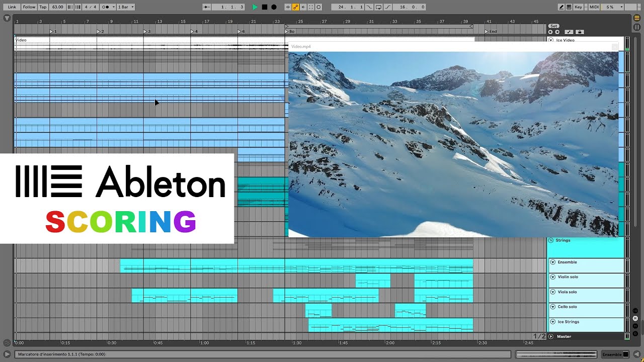Screen dimensions: 644x362
Task: Click the loop length field 16.0.0
Action: click(x=410, y=7)
